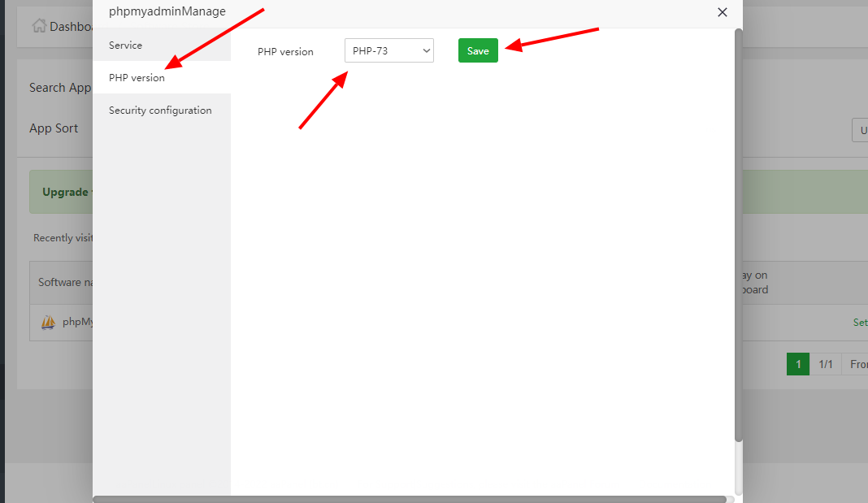Click the green Save button
The height and width of the screenshot is (503, 868).
tap(478, 50)
